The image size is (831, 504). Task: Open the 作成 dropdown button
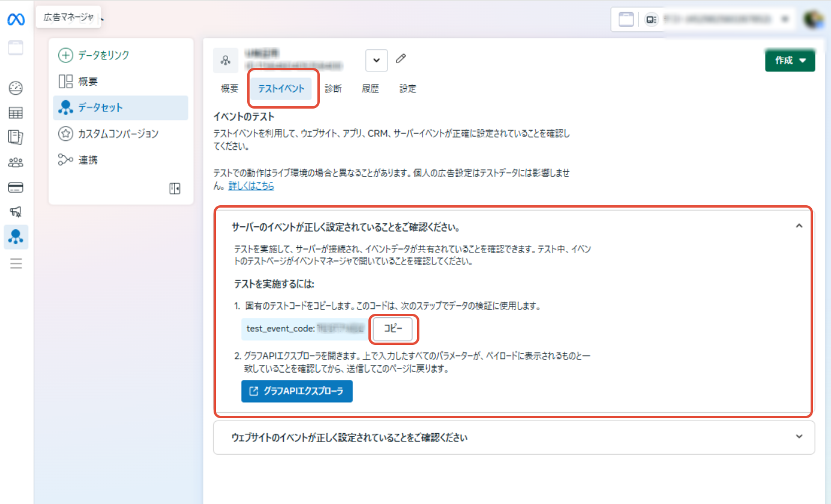click(x=790, y=61)
